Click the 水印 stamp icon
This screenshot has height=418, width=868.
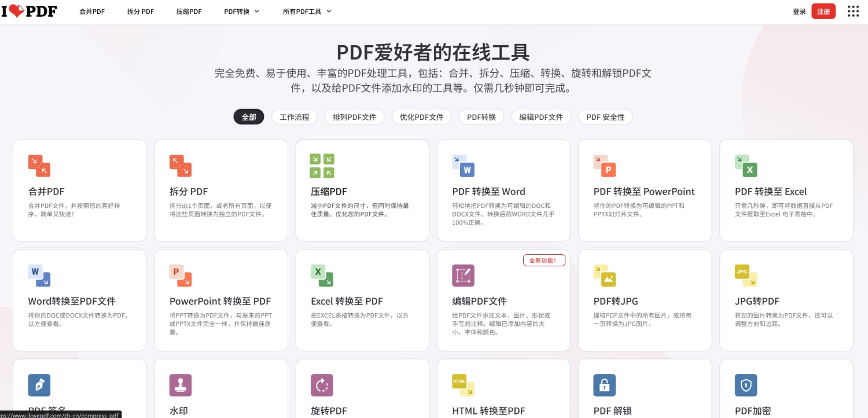pyautogui.click(x=181, y=385)
